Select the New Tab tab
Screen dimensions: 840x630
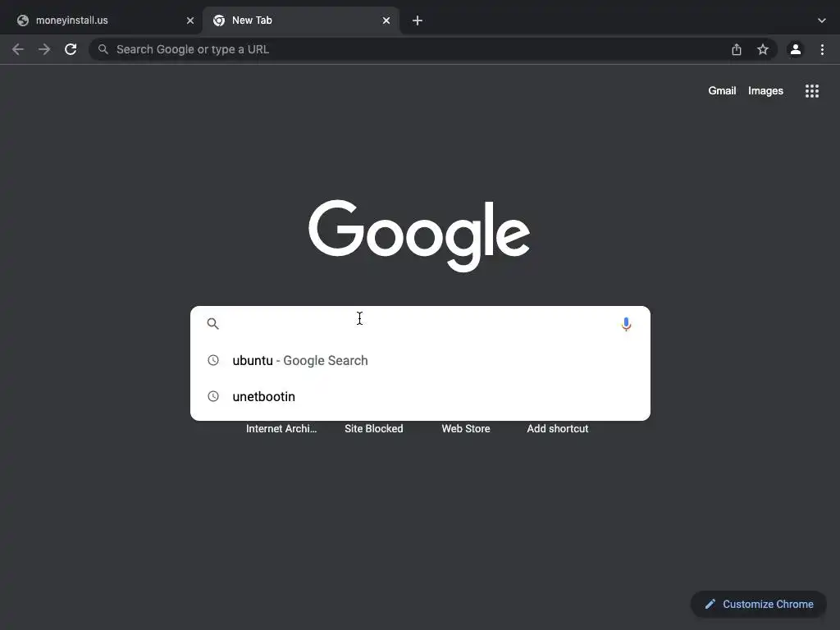click(301, 21)
